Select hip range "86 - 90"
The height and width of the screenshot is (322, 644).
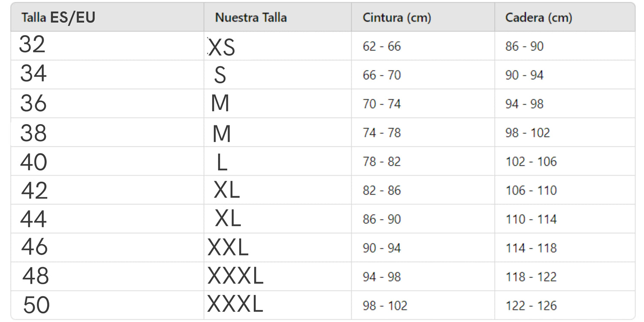[x=524, y=46]
